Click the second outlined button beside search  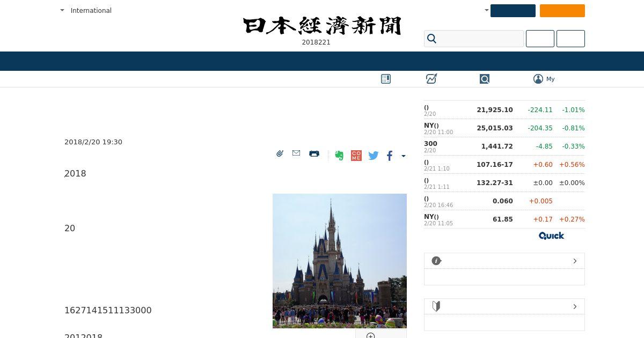pyautogui.click(x=570, y=39)
